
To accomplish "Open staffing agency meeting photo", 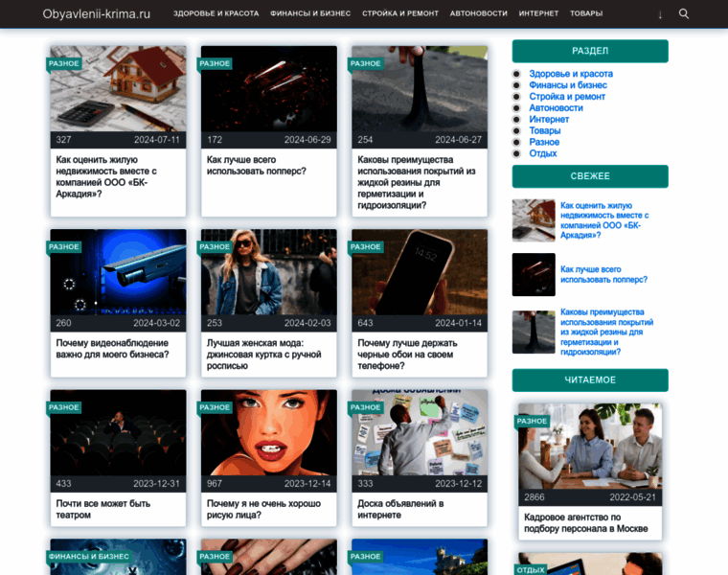I will (x=590, y=446).
